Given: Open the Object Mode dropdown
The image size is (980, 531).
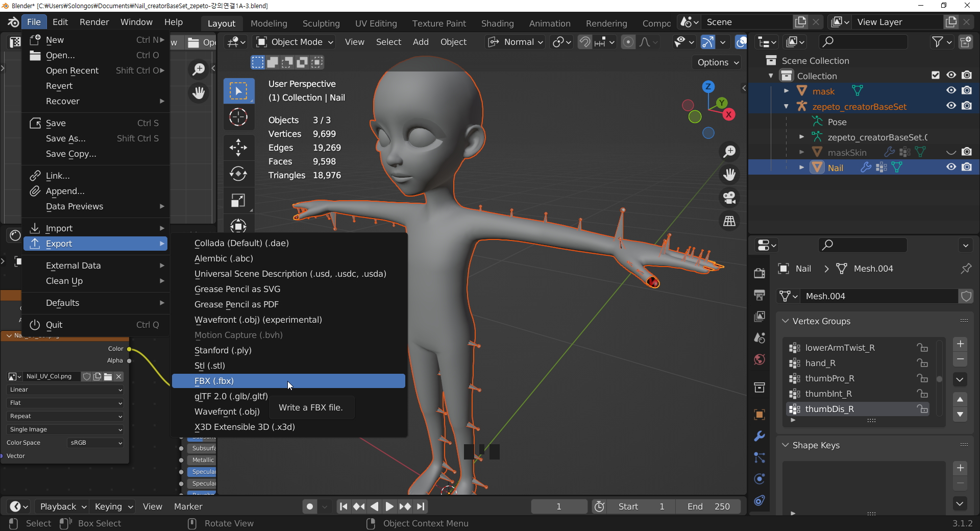Looking at the screenshot, I should pyautogui.click(x=295, y=42).
